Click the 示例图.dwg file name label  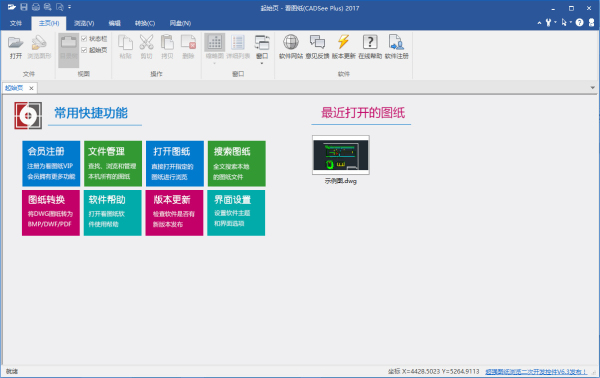pos(341,181)
